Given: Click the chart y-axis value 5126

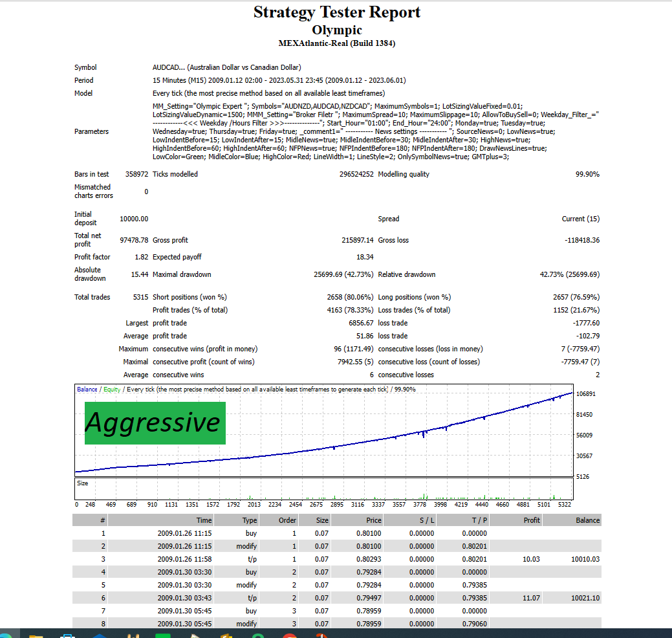Looking at the screenshot, I should (583, 477).
